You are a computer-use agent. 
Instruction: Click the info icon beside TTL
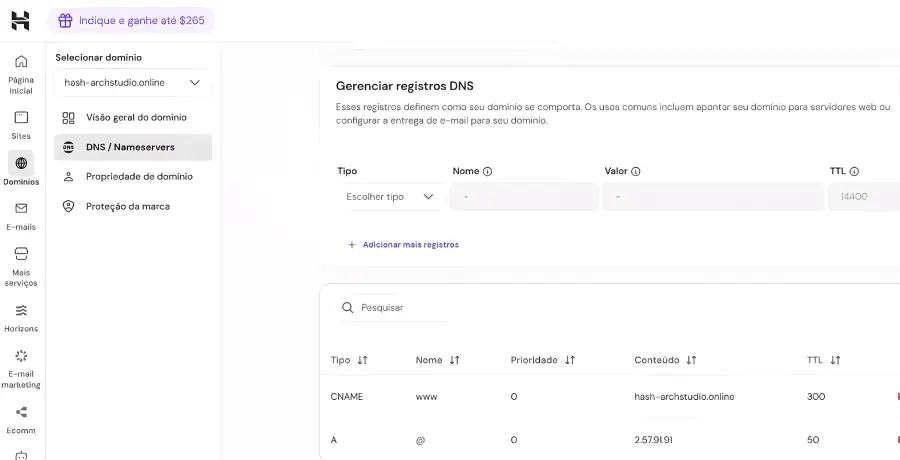coord(854,172)
